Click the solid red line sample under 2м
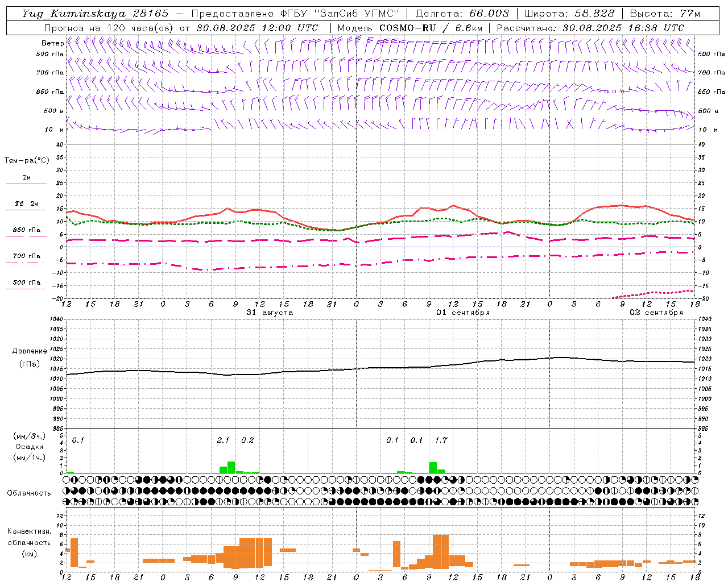The width and height of the screenshot is (728, 582). [26, 184]
